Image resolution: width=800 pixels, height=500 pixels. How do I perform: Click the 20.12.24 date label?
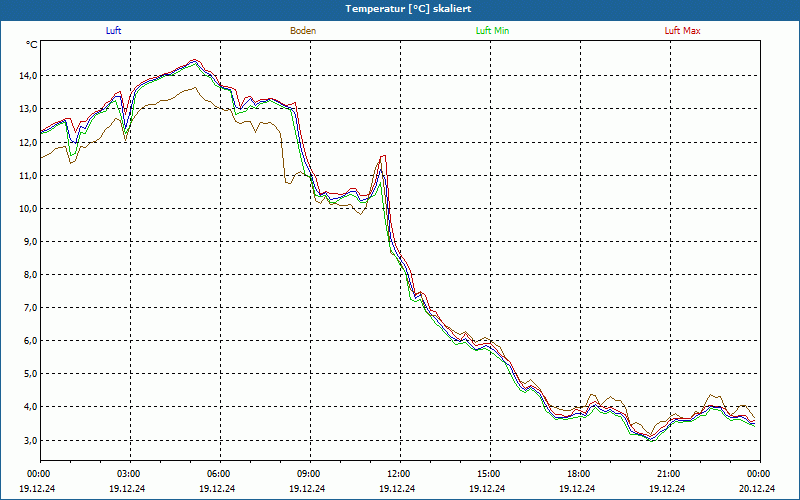pos(757,488)
